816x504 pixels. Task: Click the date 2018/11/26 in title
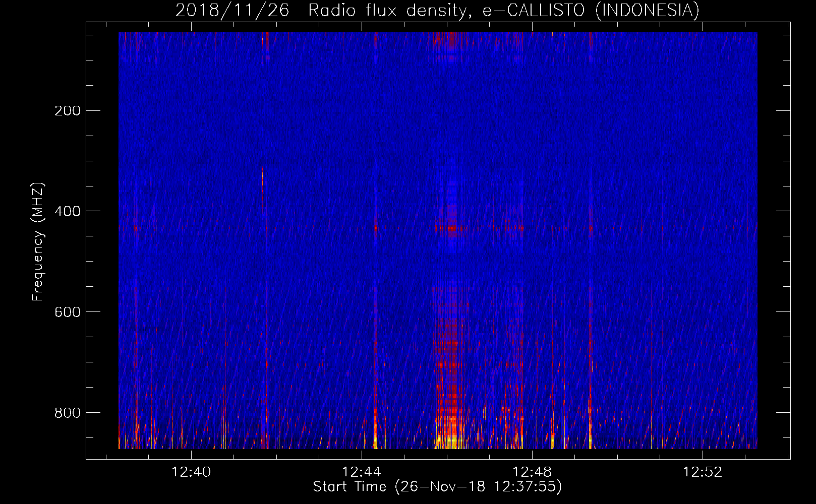click(232, 10)
